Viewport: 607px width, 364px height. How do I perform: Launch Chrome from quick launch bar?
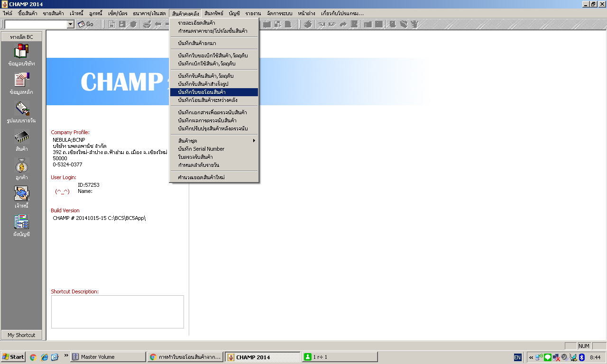[33, 357]
